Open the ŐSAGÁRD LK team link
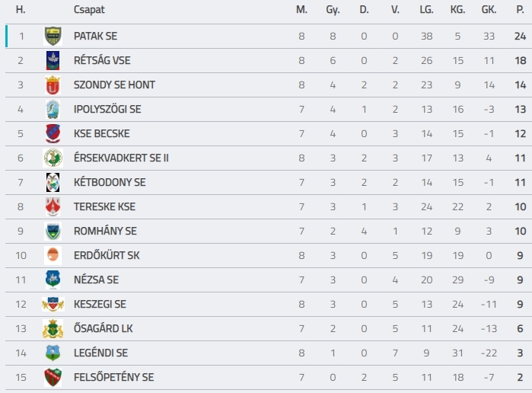The height and width of the screenshot is (393, 532). click(104, 328)
